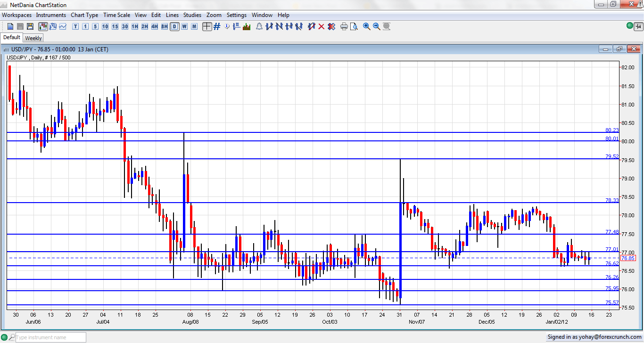Viewport: 644px width, 343px height.
Task: Click the save workspace floppy icon
Action: (30, 26)
